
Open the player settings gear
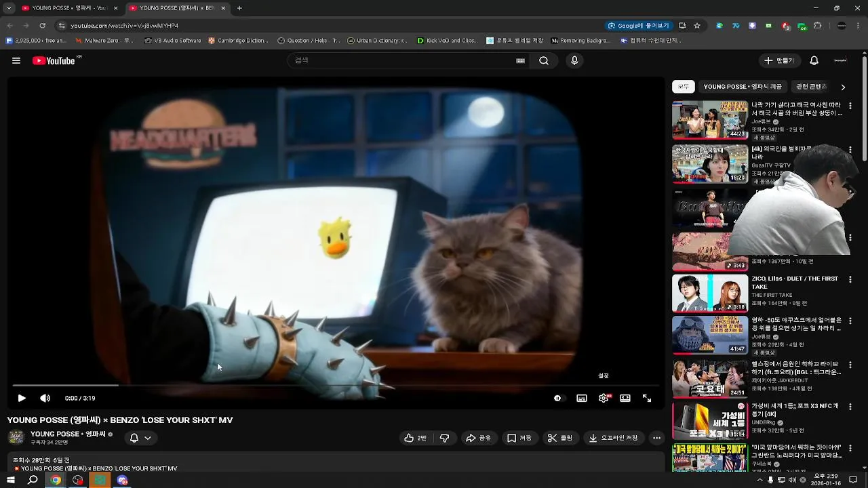[604, 399]
